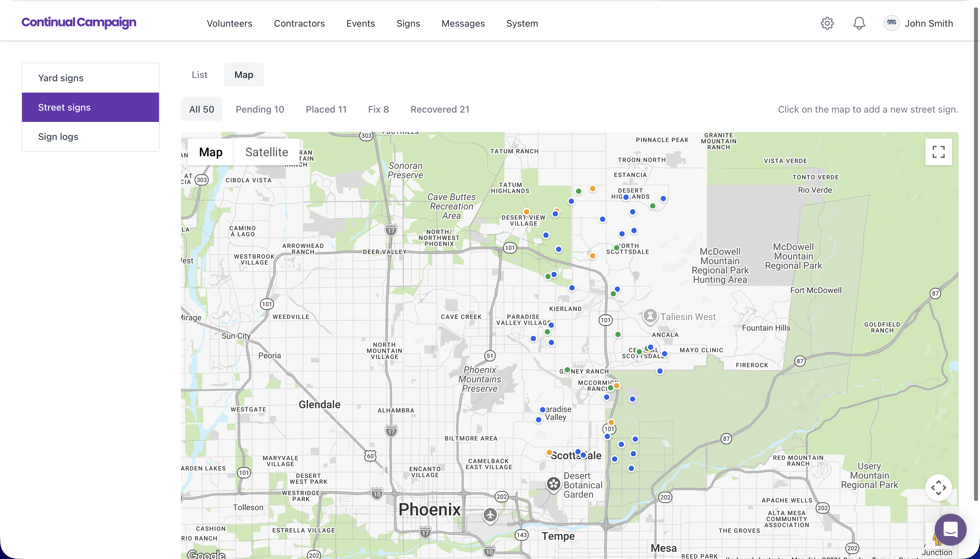
Task: Open the chat support bubble
Action: pyautogui.click(x=950, y=529)
